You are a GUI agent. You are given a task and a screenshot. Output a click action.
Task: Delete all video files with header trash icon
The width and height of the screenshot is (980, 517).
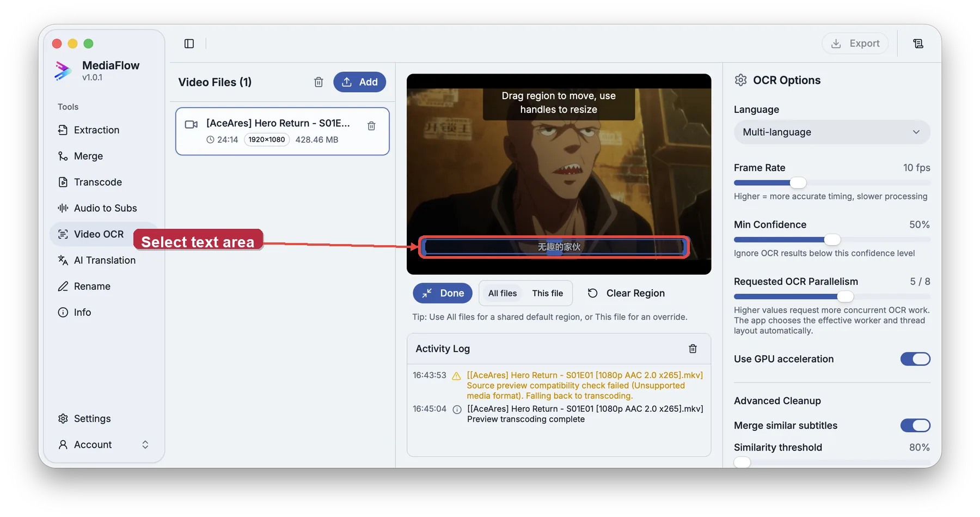pyautogui.click(x=318, y=82)
